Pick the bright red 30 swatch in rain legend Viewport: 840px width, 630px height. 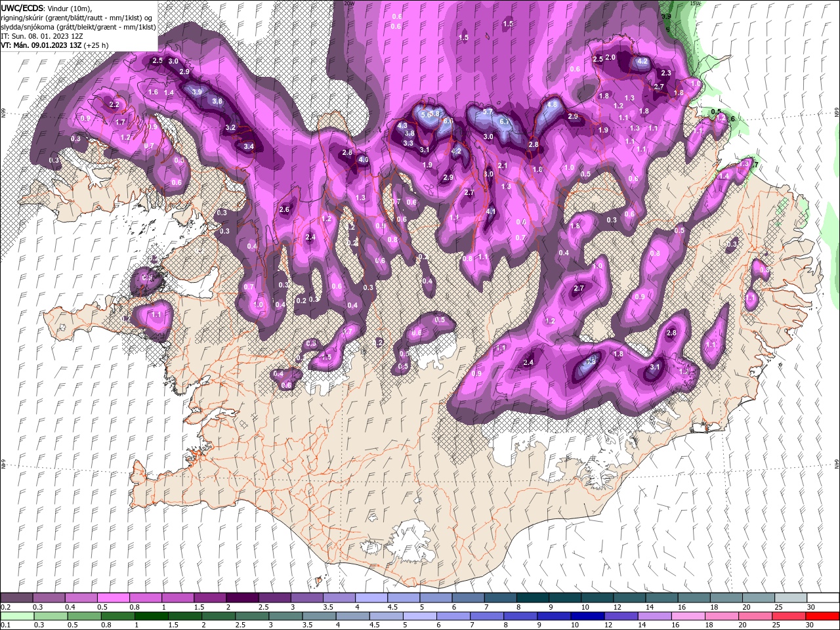point(823,616)
